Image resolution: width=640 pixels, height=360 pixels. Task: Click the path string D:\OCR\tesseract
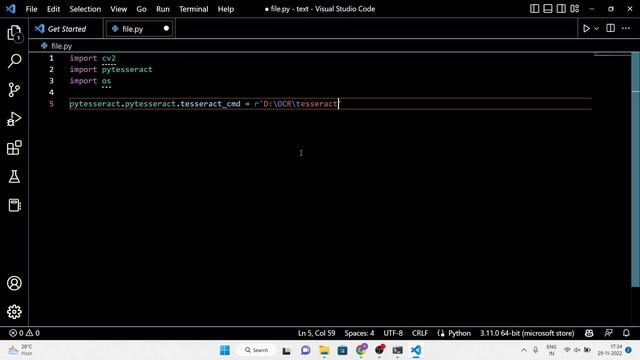click(x=300, y=104)
